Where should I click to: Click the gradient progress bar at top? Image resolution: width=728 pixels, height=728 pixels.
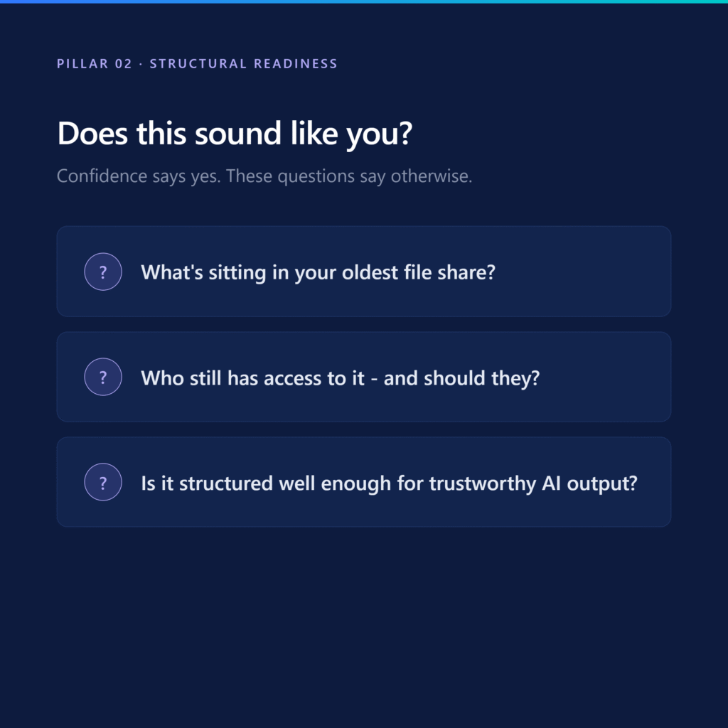click(x=364, y=2)
